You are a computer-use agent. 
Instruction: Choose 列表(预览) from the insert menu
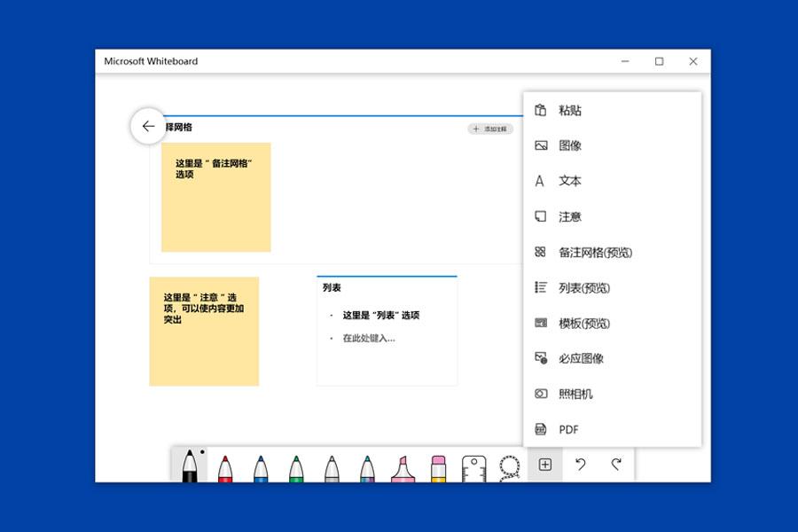coord(612,288)
